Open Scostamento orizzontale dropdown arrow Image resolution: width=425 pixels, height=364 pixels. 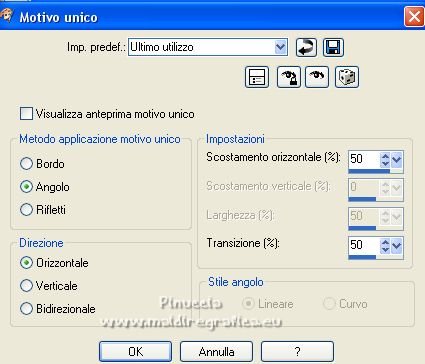point(396,160)
